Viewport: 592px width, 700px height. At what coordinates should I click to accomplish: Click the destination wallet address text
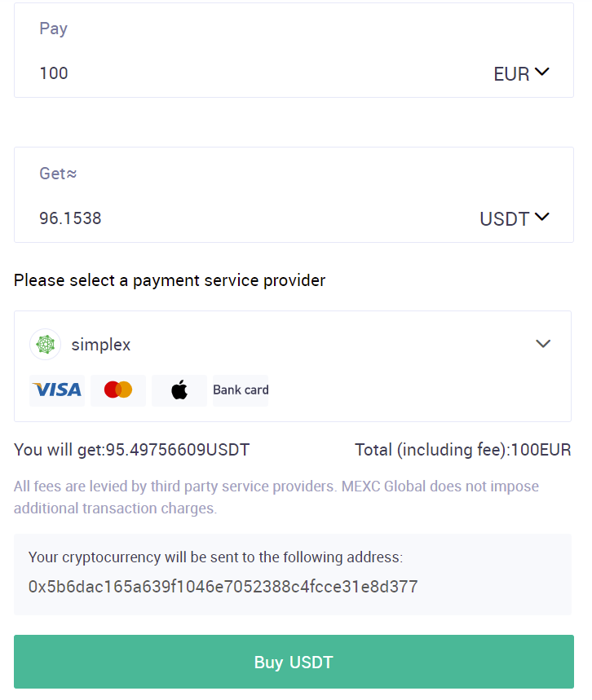pos(223,587)
